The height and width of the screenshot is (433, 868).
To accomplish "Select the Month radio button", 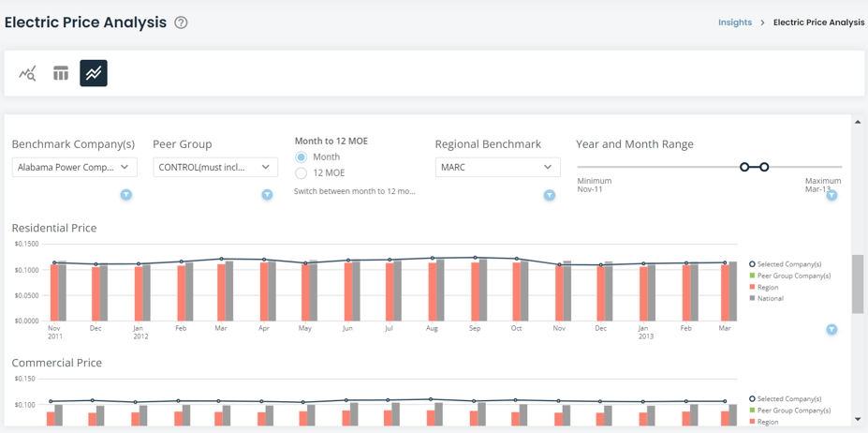I will (302, 157).
